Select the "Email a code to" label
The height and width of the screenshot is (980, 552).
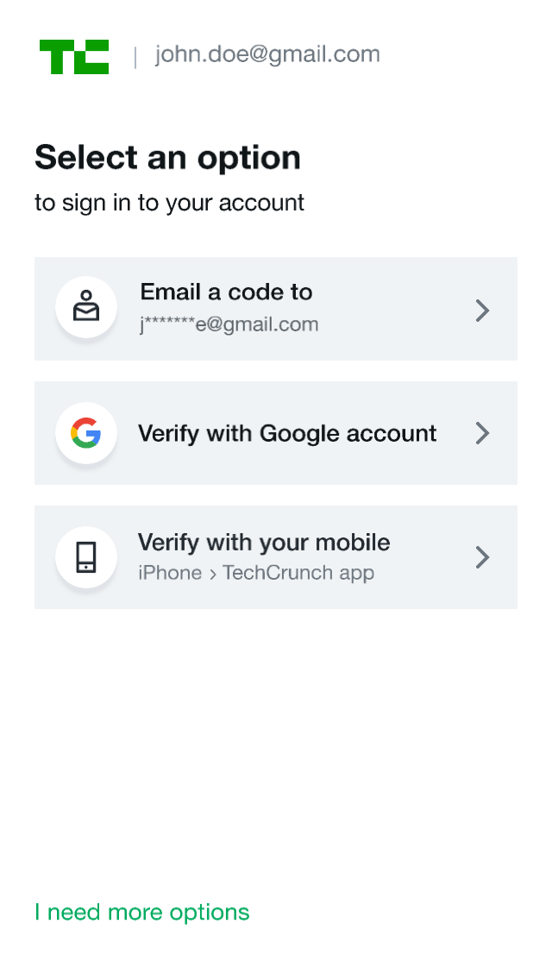pos(226,292)
